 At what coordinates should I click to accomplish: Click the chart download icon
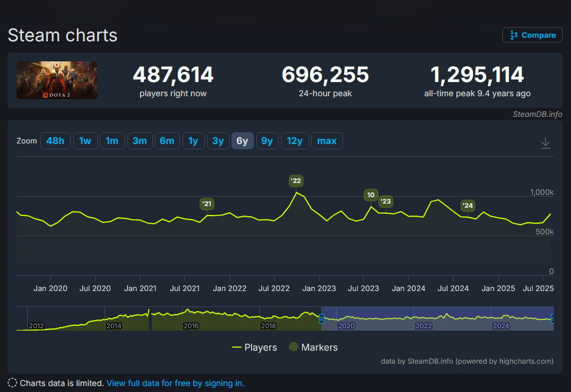(545, 143)
